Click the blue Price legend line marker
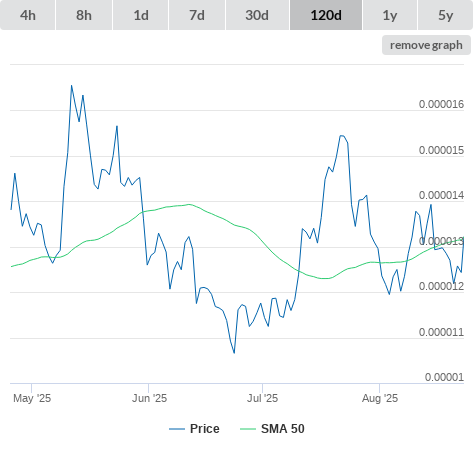This screenshot has width=474, height=455. click(177, 429)
